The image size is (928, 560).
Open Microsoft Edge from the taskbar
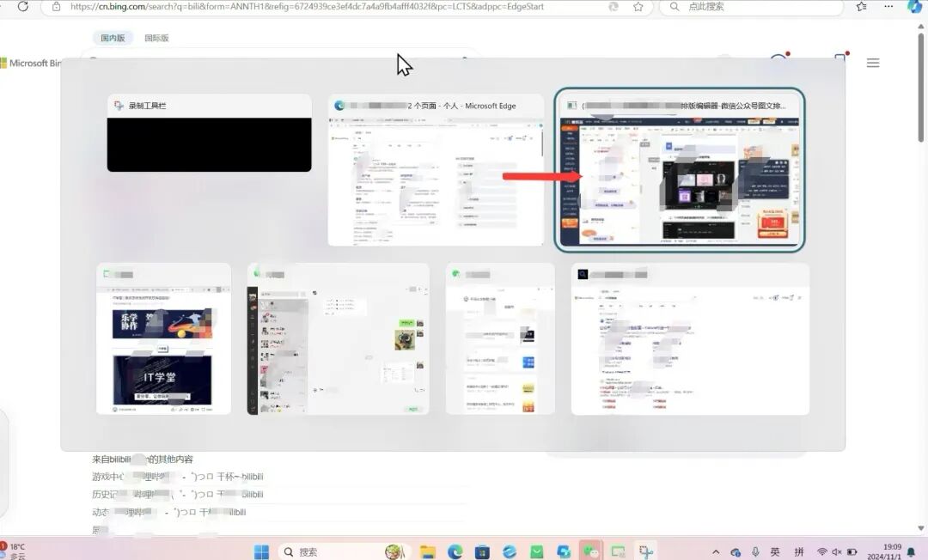tap(455, 551)
